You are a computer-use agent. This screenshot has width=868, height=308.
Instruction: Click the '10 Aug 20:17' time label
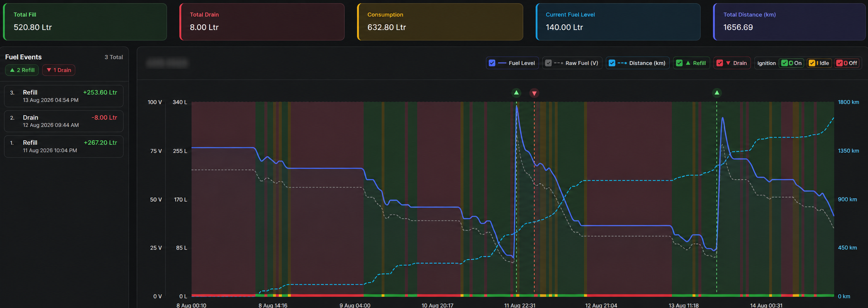pyautogui.click(x=437, y=305)
